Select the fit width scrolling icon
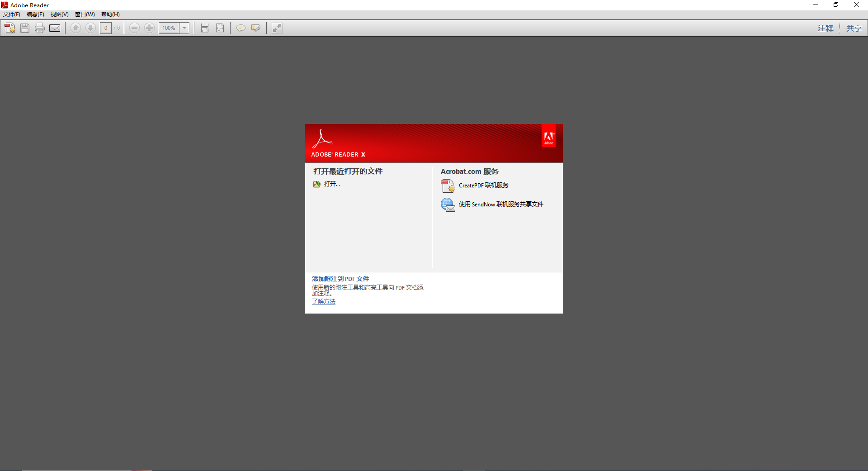The height and width of the screenshot is (471, 868). pyautogui.click(x=205, y=28)
